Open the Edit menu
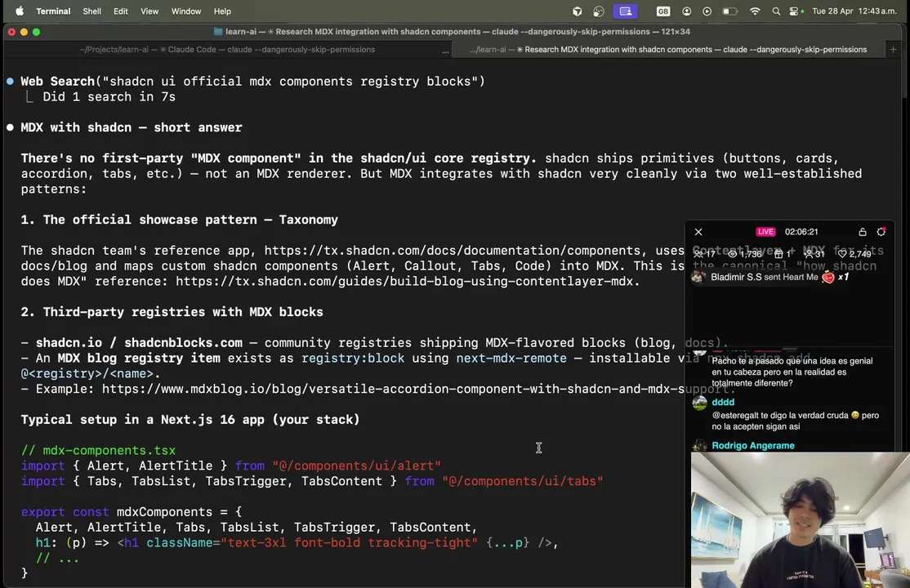The width and height of the screenshot is (910, 588). click(121, 11)
